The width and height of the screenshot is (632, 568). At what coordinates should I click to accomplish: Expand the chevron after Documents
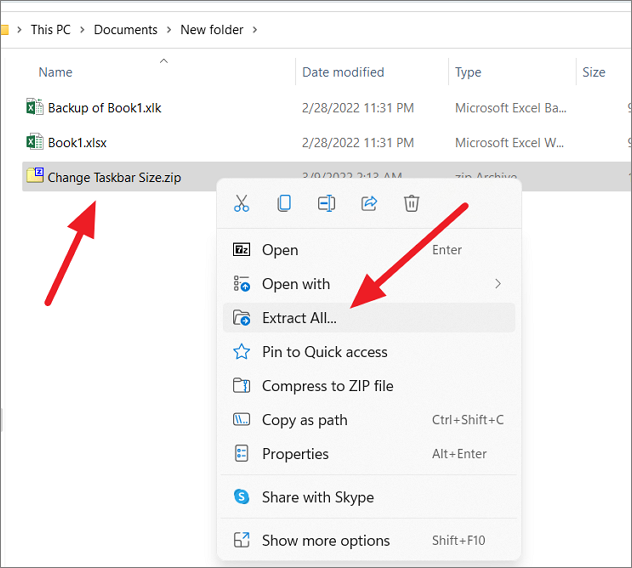pyautogui.click(x=169, y=30)
